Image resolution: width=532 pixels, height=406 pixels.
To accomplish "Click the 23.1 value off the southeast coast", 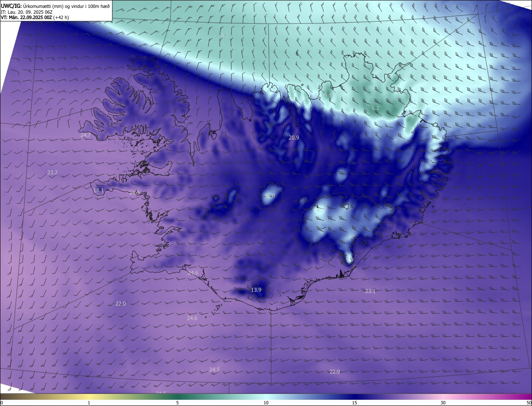I will (370, 291).
